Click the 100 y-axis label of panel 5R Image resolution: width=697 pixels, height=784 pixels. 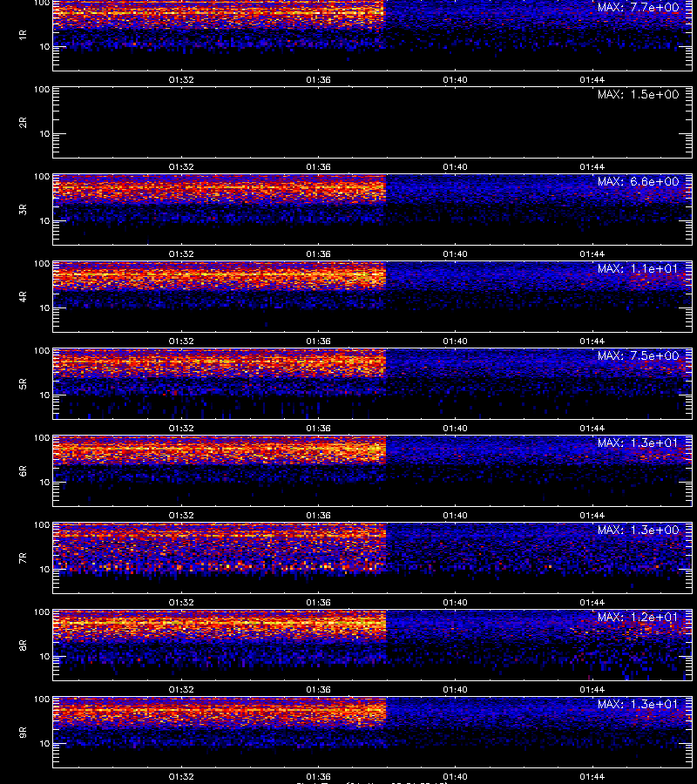[x=42, y=351]
